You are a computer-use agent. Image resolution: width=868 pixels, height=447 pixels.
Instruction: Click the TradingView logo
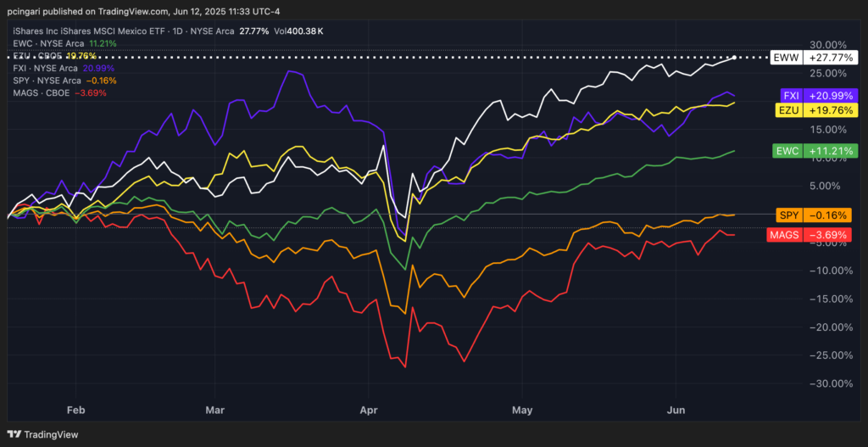42,434
